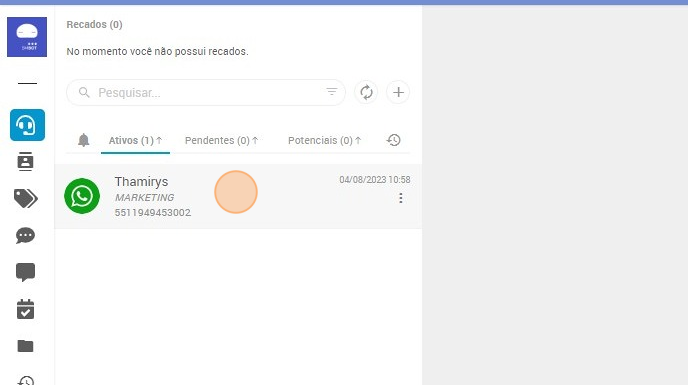Toggle the notification bell icon
The image size is (688, 385).
coord(83,140)
